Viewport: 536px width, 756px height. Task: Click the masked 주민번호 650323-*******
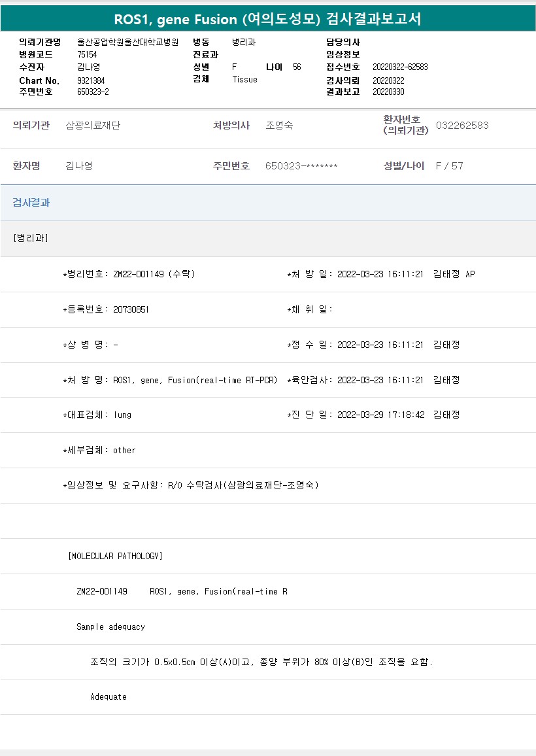click(301, 166)
